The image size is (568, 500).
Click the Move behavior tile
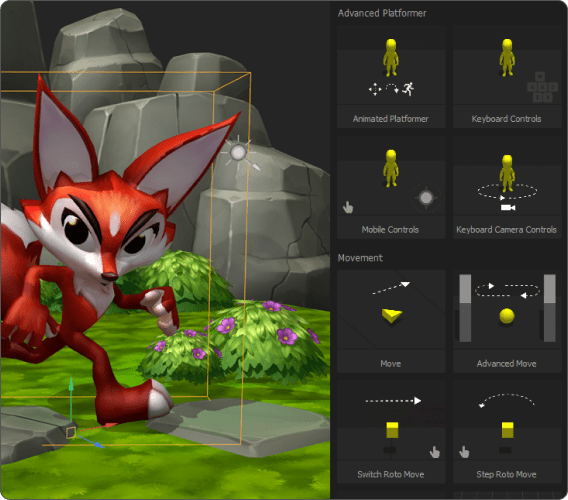(x=391, y=321)
